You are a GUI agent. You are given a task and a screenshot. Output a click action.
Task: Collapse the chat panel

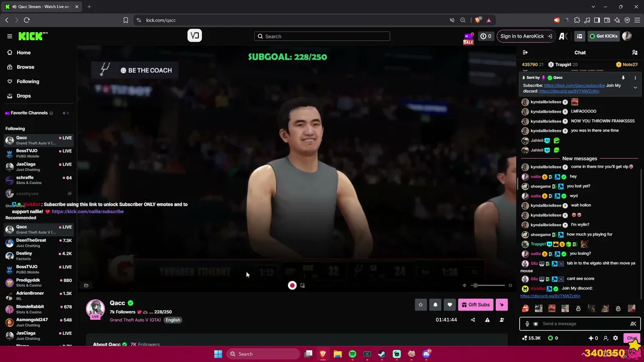point(525,52)
